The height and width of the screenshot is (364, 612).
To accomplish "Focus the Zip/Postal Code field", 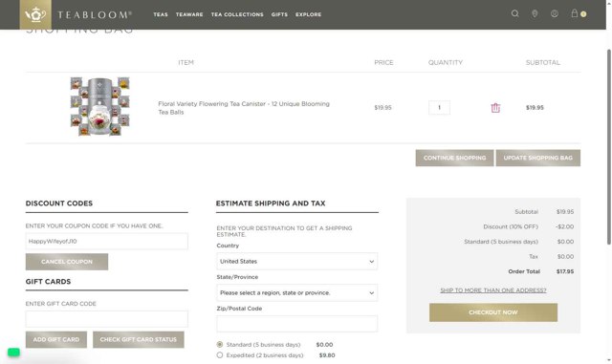I will click(x=297, y=324).
